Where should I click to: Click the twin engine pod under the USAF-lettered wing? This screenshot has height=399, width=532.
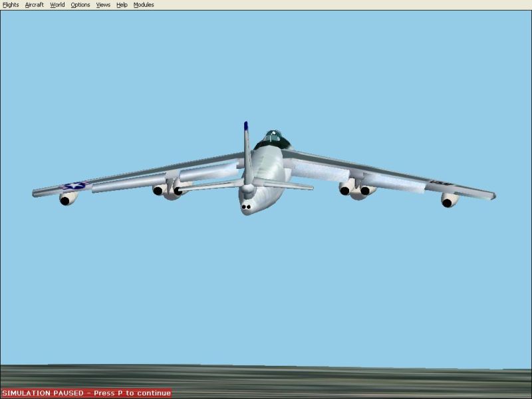coord(356,190)
